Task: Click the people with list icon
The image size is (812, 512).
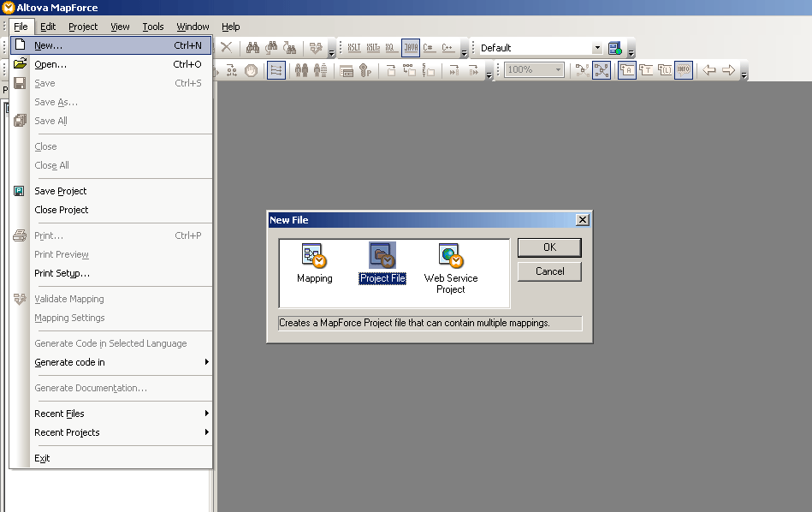Action: point(321,70)
